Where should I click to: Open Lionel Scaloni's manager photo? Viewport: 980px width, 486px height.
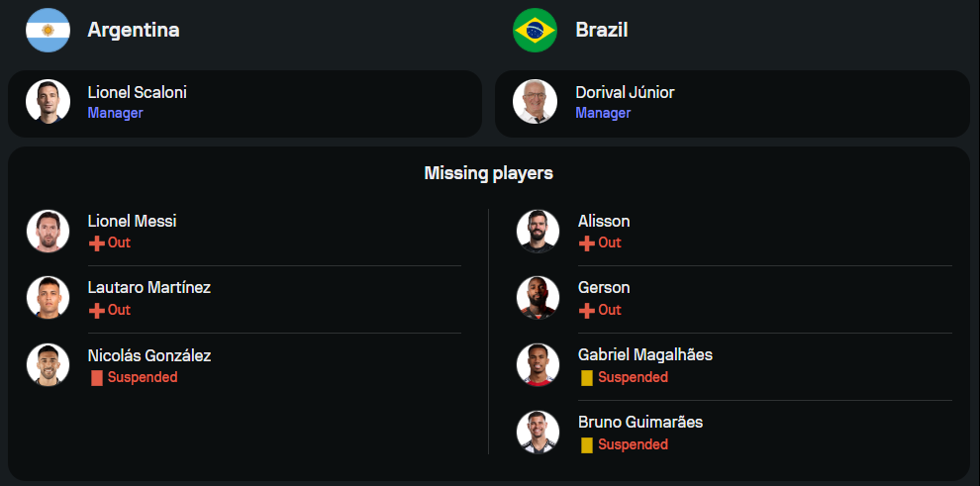pos(48,101)
